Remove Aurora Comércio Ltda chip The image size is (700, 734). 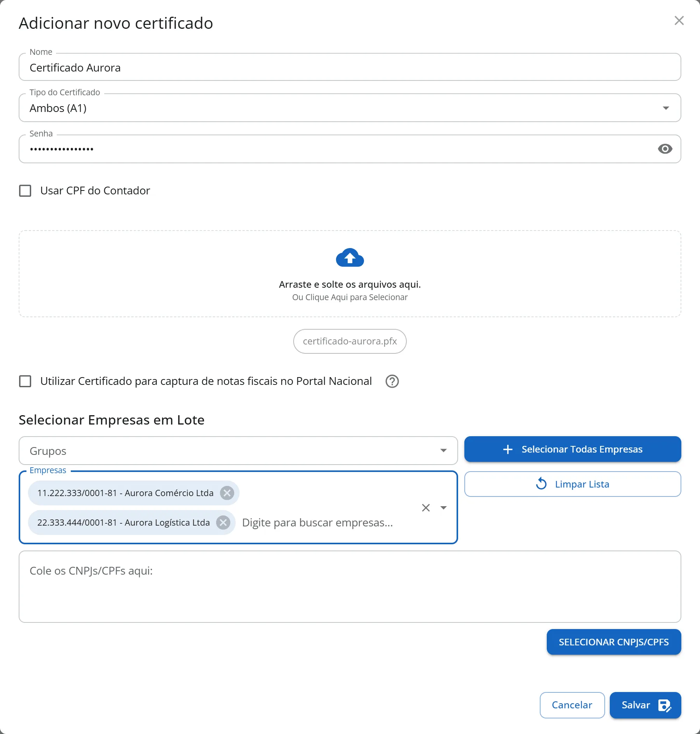(x=227, y=493)
